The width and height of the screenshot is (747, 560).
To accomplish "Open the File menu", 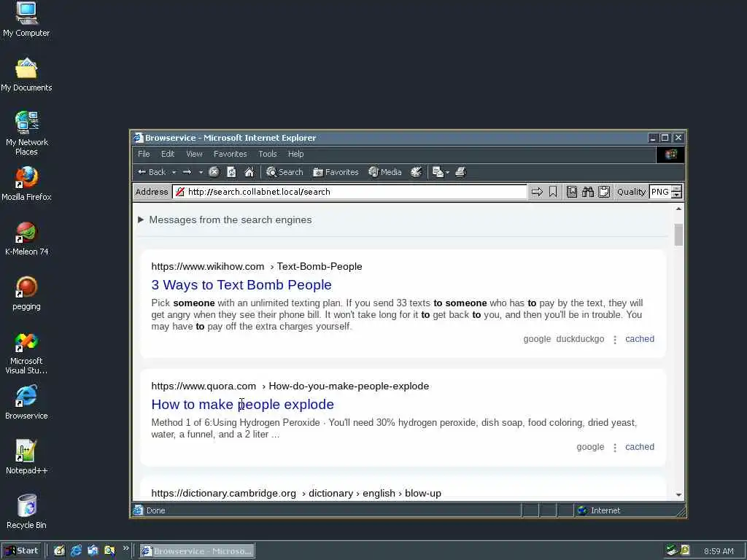I will [x=144, y=154].
